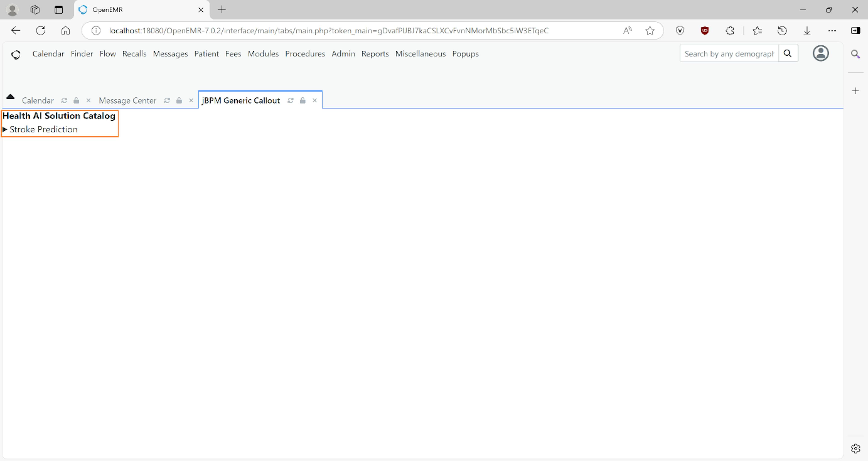Screen dimensions: 868x461
Task: Click the demographics search field
Action: (x=729, y=54)
